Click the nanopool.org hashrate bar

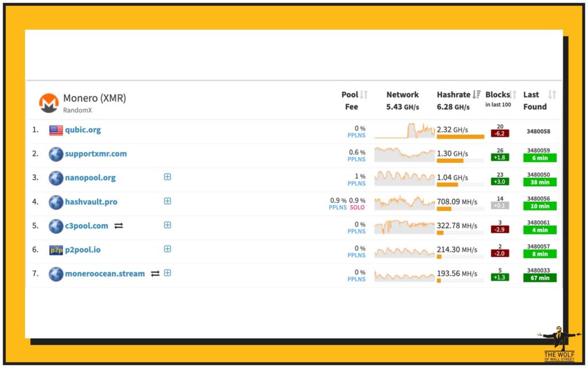click(x=461, y=185)
